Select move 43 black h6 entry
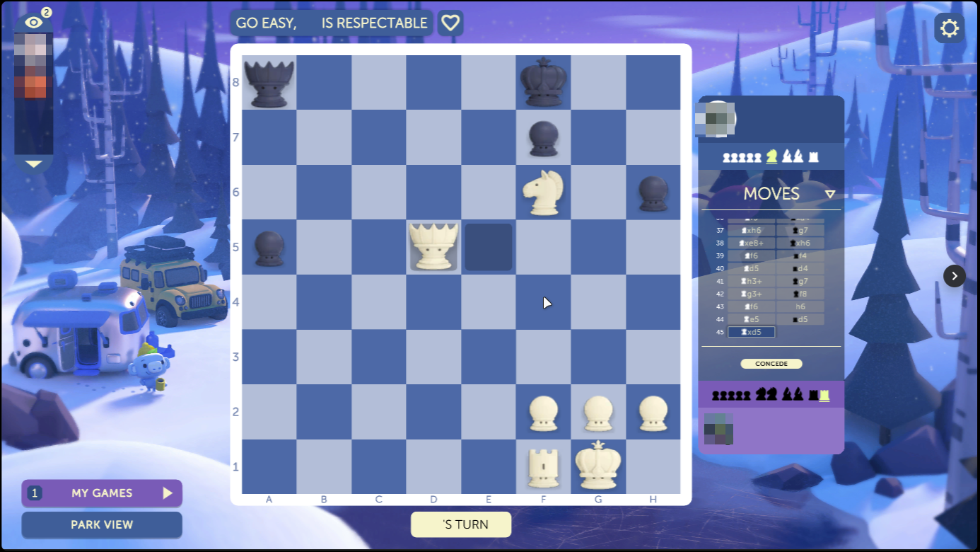Screen dimensions: 980x552 pos(800,306)
